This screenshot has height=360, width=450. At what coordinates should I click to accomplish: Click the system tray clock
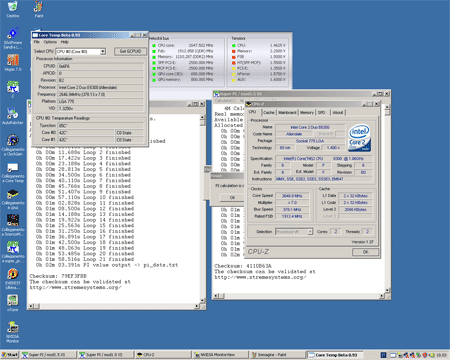[x=442, y=355]
